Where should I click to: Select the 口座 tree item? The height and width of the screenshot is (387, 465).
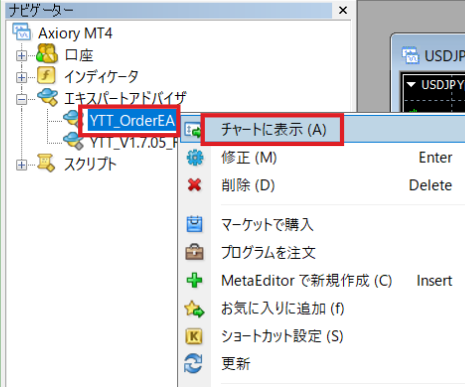(79, 55)
